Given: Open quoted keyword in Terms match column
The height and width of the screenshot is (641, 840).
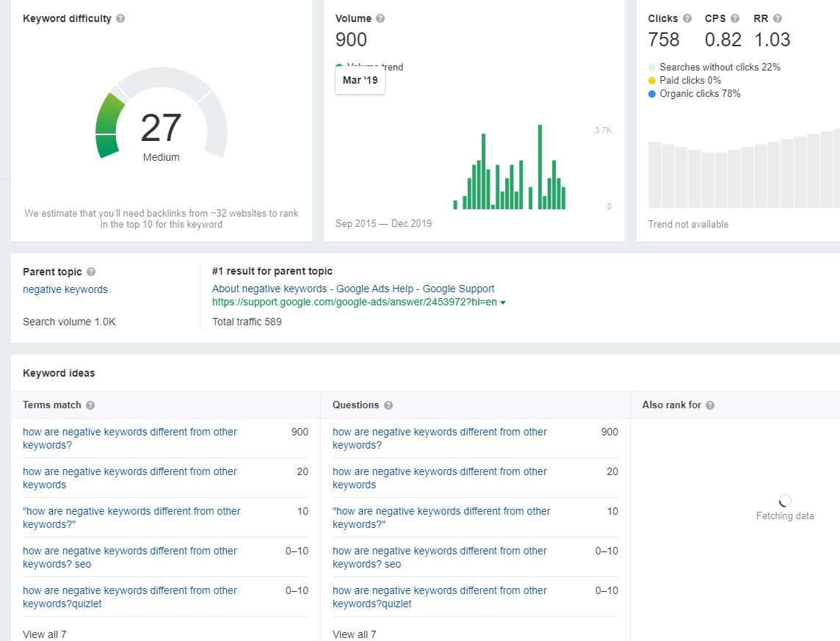Looking at the screenshot, I should click(131, 518).
